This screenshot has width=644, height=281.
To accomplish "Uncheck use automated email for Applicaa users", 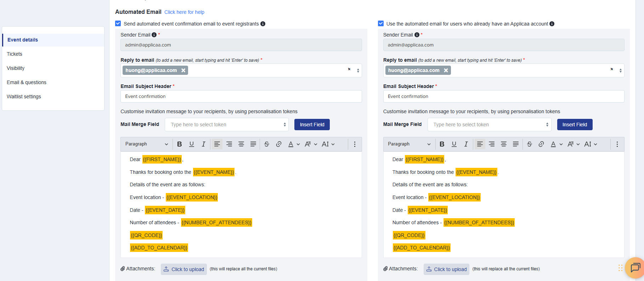I will point(381,23).
